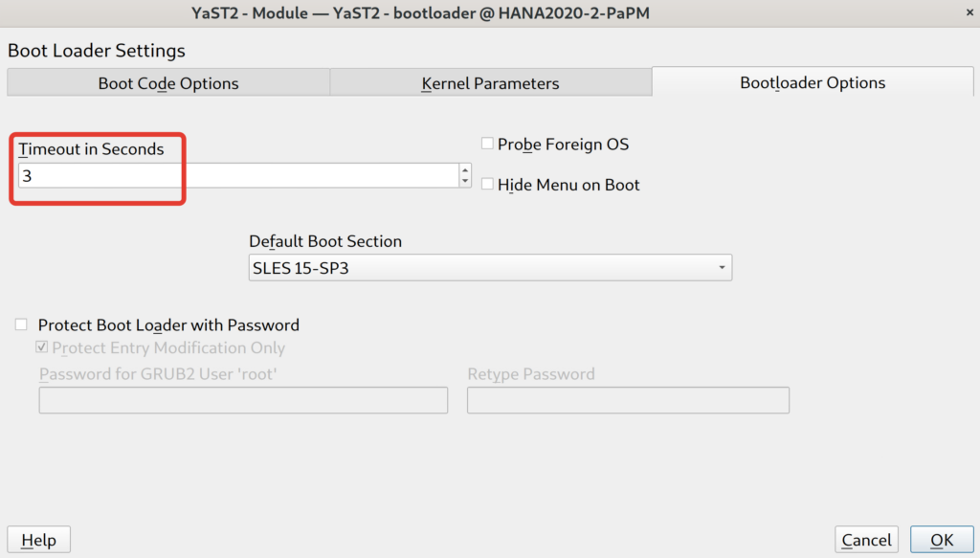The height and width of the screenshot is (558, 980).
Task: Select the Bootloader Options tab
Action: 813,82
